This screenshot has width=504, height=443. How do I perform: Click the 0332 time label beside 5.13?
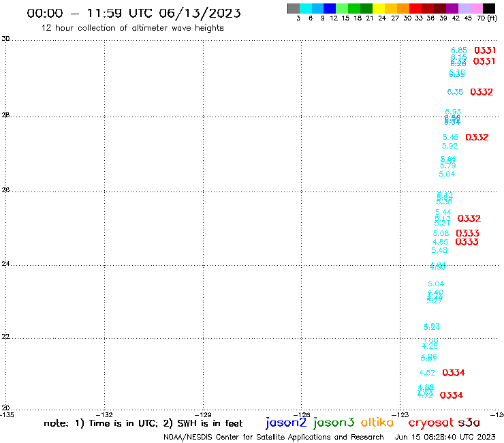469,219
